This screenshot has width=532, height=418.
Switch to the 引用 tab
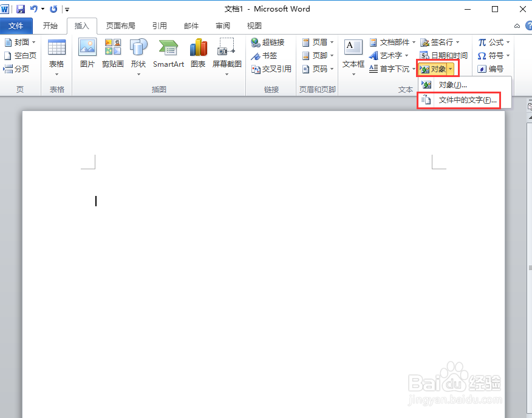[160, 25]
